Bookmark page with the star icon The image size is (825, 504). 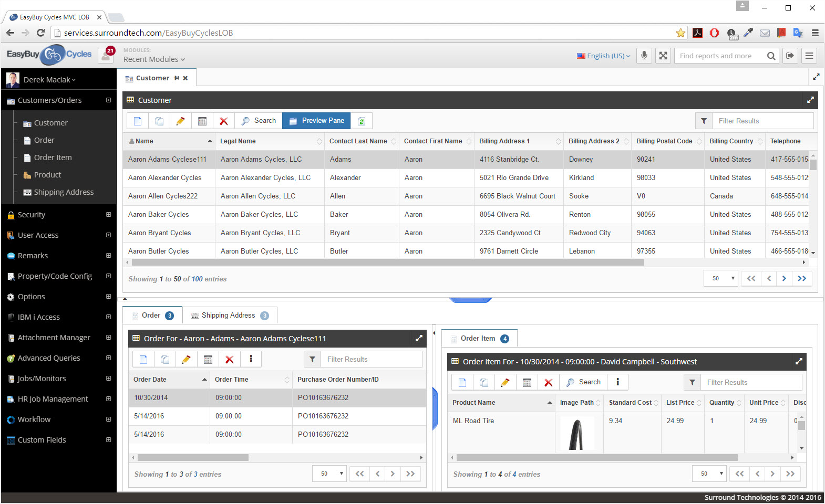coord(680,33)
